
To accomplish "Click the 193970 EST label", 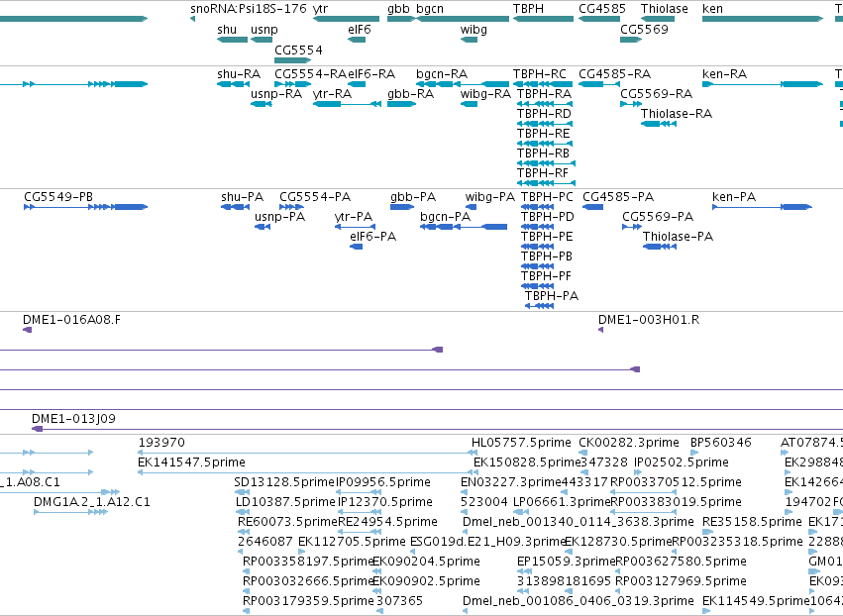I will click(x=161, y=443).
